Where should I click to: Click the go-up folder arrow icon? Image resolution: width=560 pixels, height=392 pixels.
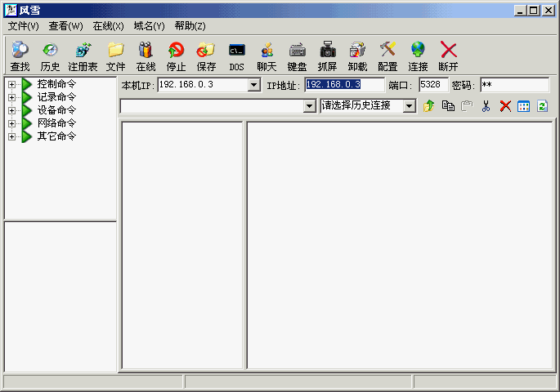coord(428,106)
